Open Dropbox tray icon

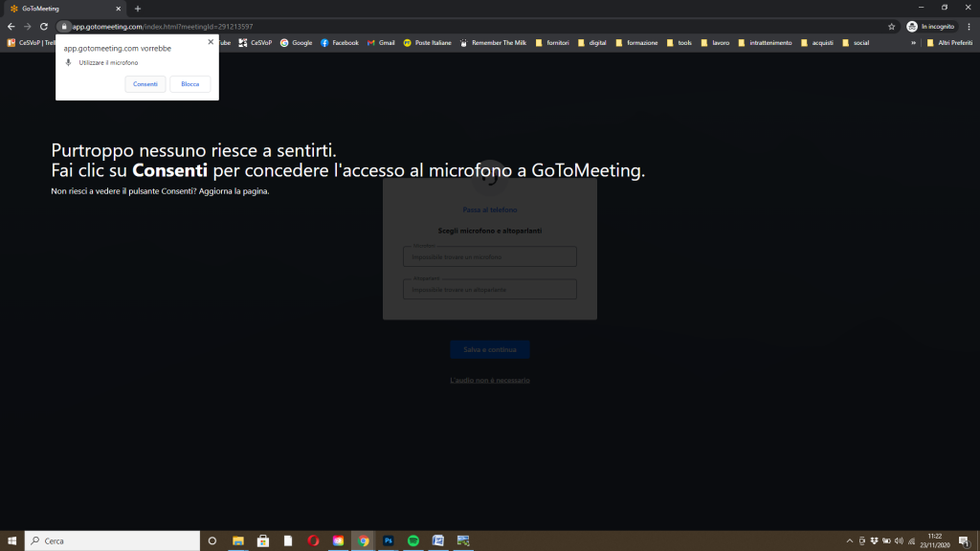874,541
